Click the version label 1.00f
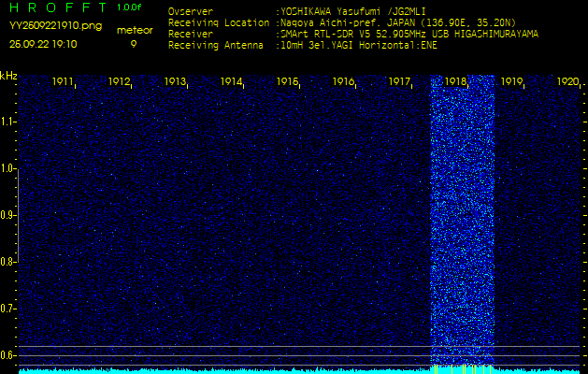 (x=129, y=7)
